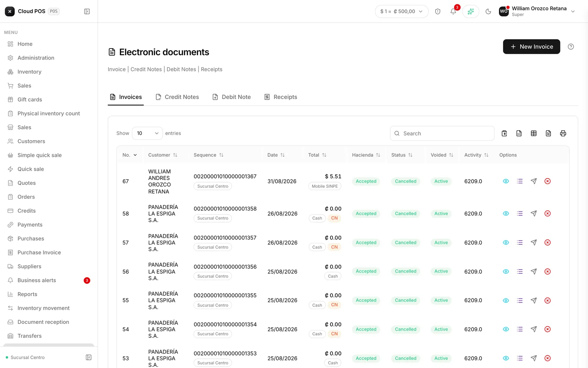Open details list icon for invoice 57
The height and width of the screenshot is (368, 588).
(520, 243)
